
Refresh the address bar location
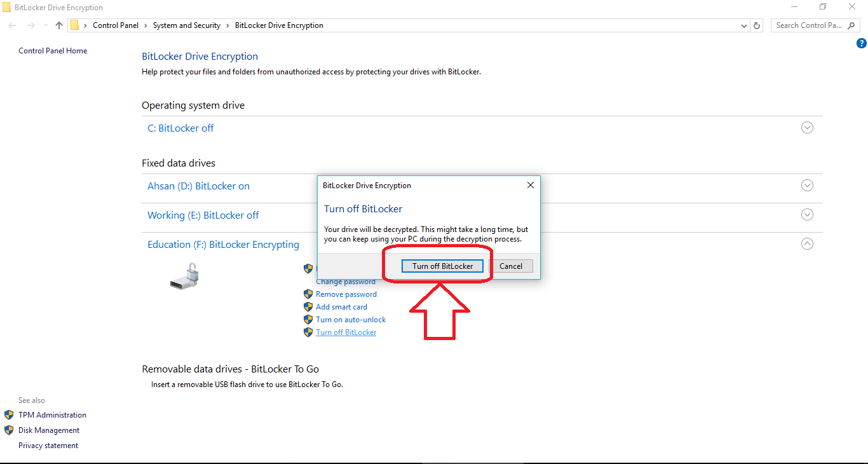[x=757, y=25]
